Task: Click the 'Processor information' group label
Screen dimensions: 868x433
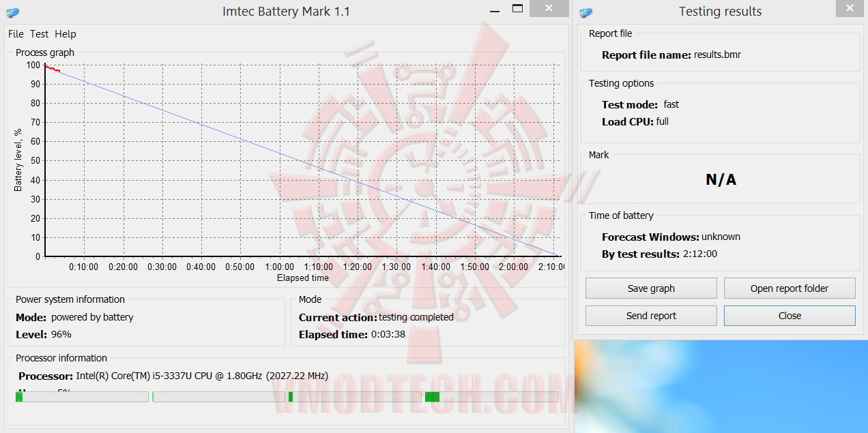Action: click(61, 358)
